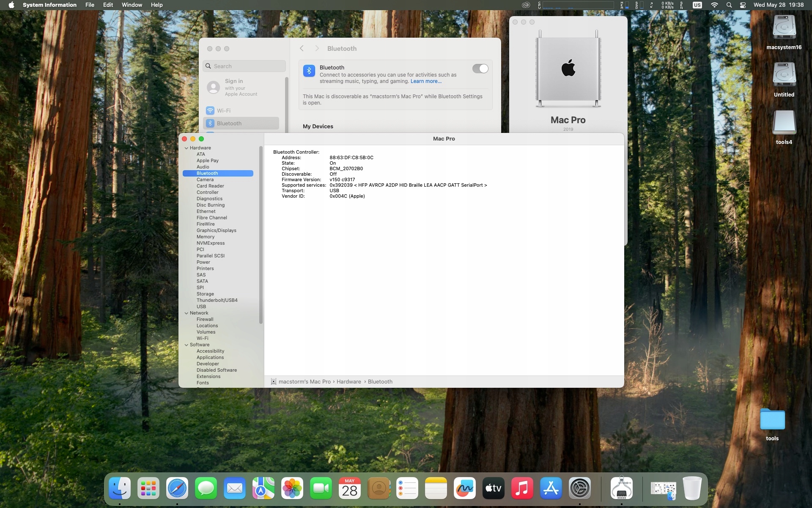Image resolution: width=812 pixels, height=508 pixels.
Task: Launch Notes app in the Dock
Action: 436,488
